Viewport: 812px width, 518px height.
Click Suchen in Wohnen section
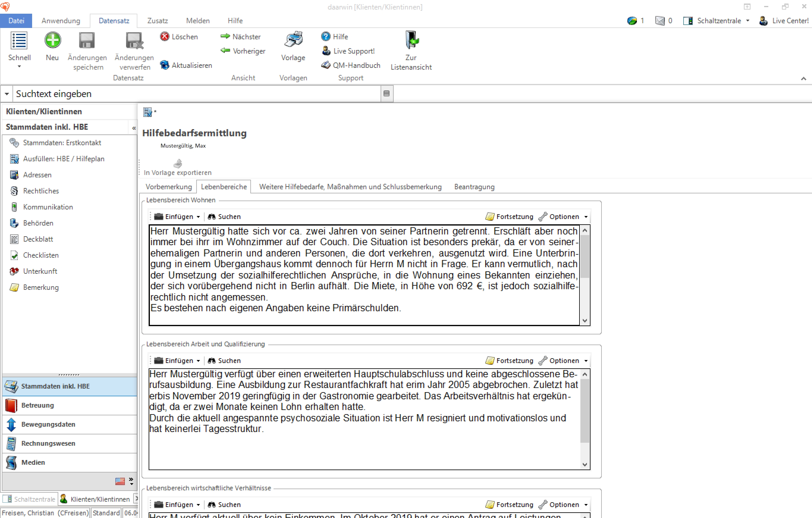click(224, 217)
